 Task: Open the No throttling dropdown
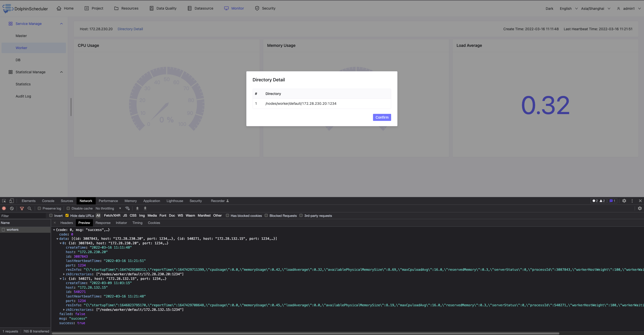(108, 208)
